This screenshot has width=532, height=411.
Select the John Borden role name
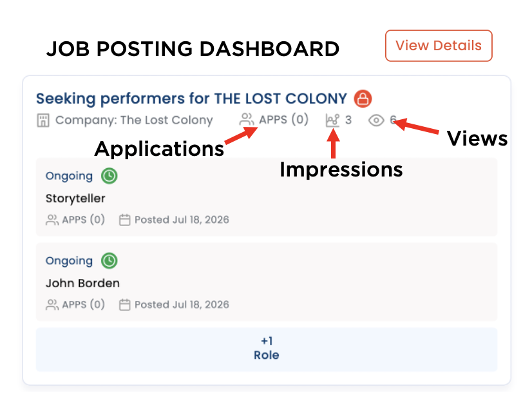click(83, 283)
